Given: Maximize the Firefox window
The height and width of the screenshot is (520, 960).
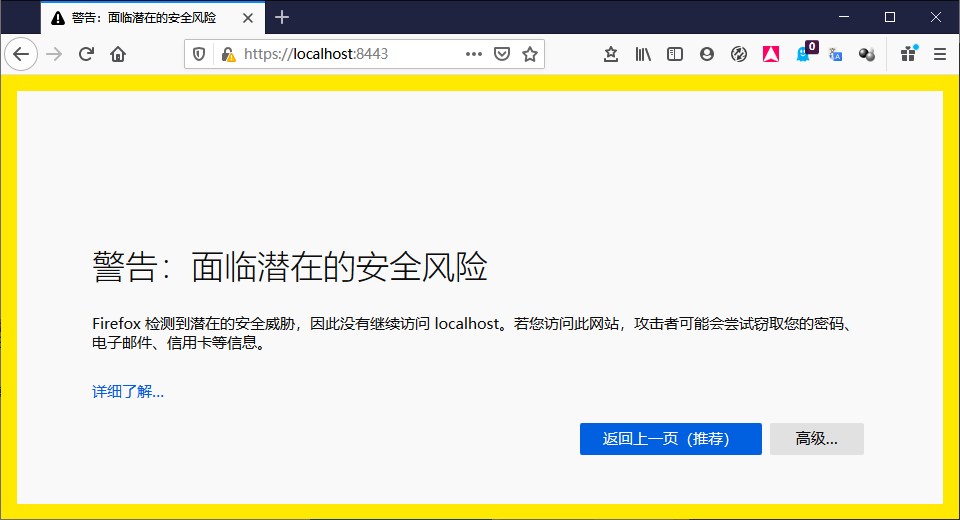Looking at the screenshot, I should [890, 17].
